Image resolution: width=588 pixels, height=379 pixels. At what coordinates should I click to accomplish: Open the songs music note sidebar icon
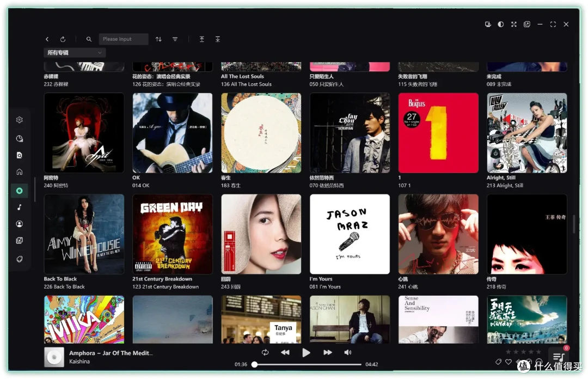(20, 207)
